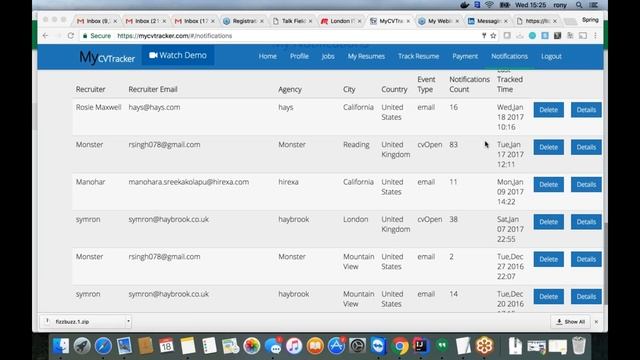Viewport: 640px width, 360px height.
Task: Select hays@hays.com email cell
Action: coord(154,107)
